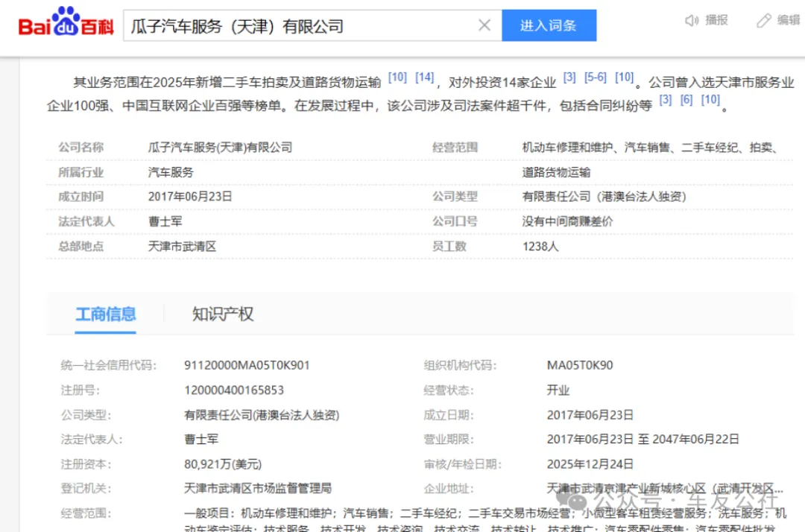Open the Baidu Baike logo home link
Image resolution: width=805 pixels, height=532 pixels.
[66, 22]
